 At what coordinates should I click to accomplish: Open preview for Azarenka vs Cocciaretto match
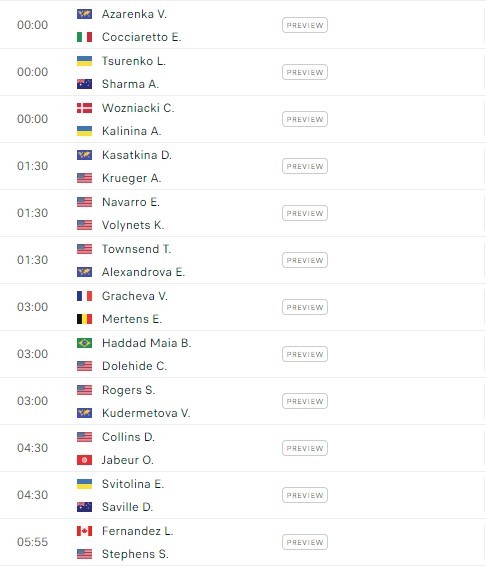tap(305, 25)
